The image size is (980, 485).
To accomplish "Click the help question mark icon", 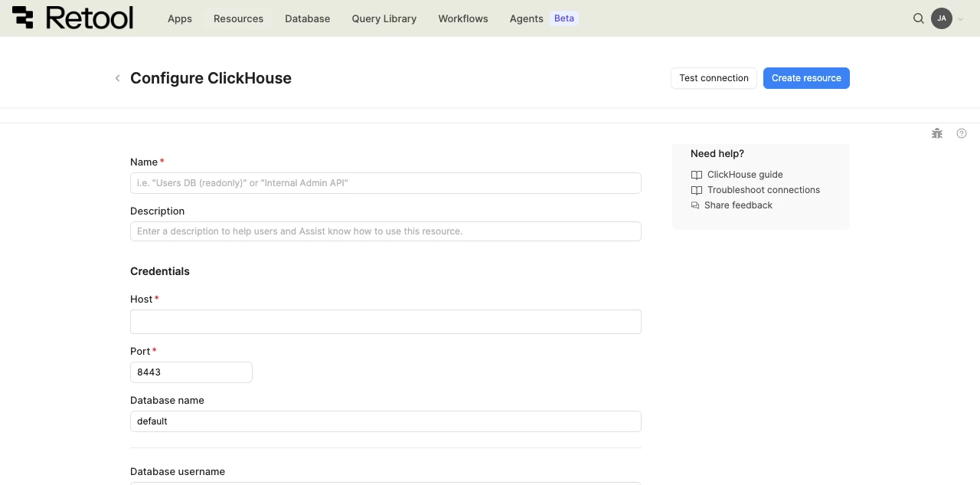I will [x=962, y=133].
